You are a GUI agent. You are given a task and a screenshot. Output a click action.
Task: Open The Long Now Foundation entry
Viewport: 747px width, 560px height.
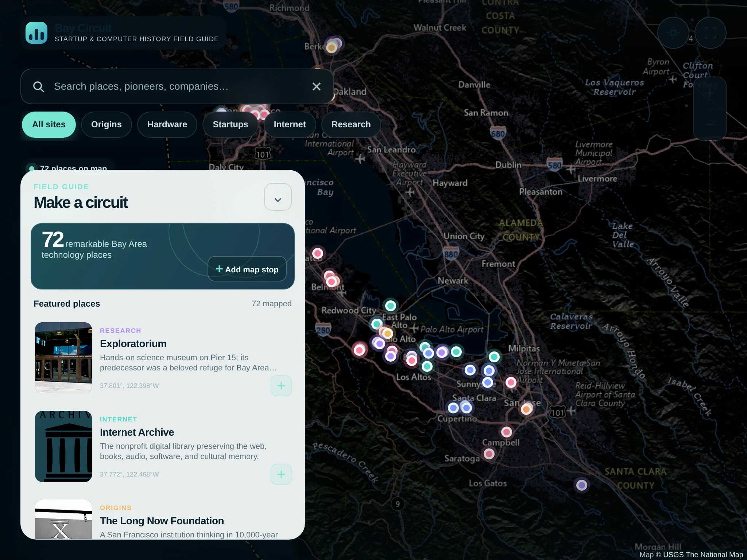click(x=162, y=521)
